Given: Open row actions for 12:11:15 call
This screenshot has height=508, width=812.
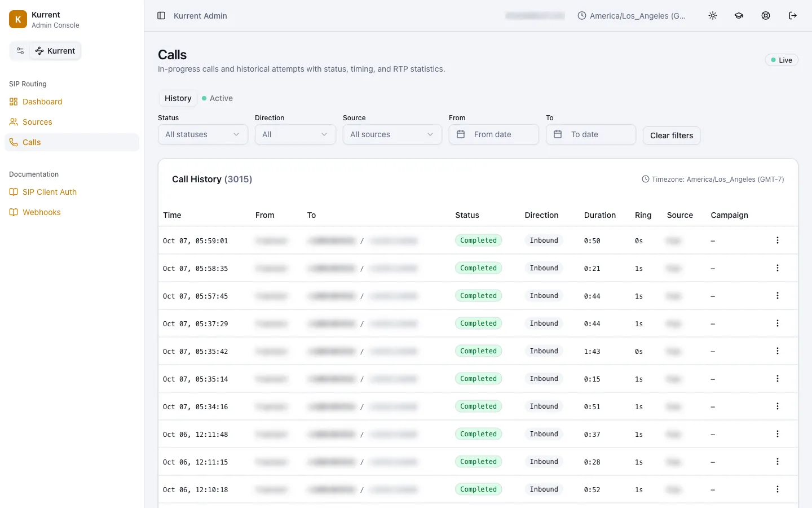Looking at the screenshot, I should point(778,462).
